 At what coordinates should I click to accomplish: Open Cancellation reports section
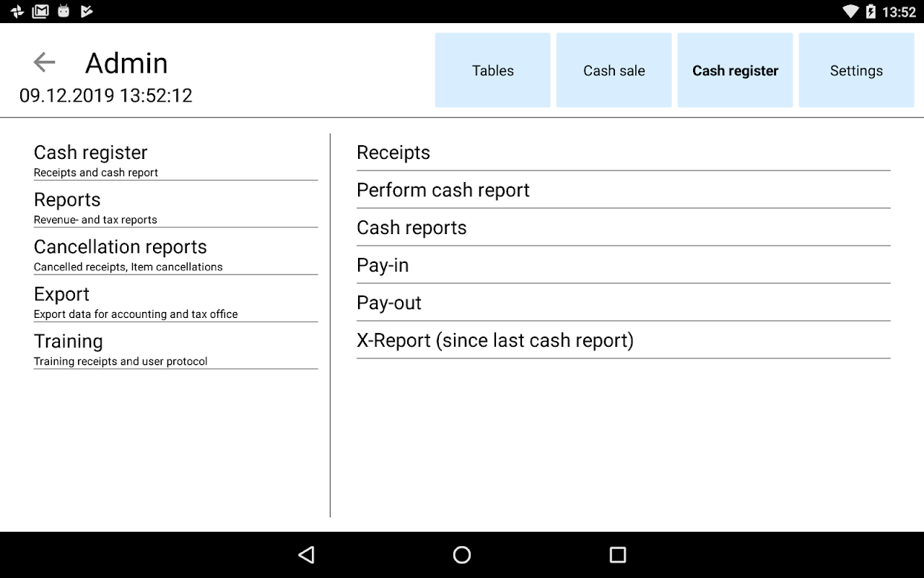click(x=175, y=254)
